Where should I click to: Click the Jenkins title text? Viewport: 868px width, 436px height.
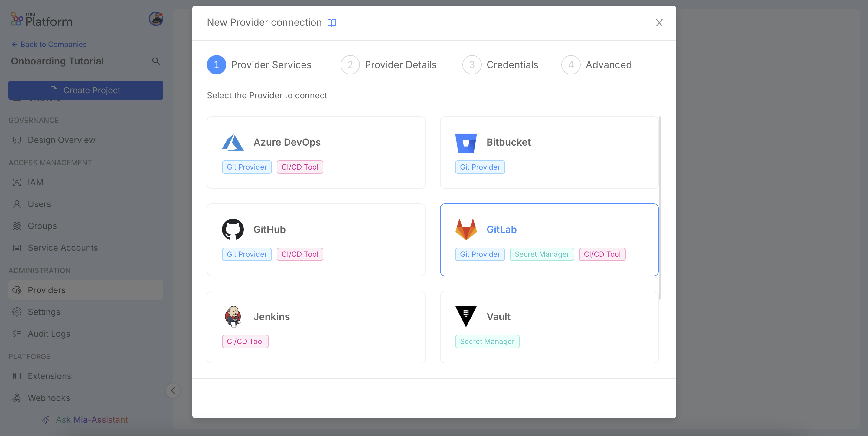point(272,316)
